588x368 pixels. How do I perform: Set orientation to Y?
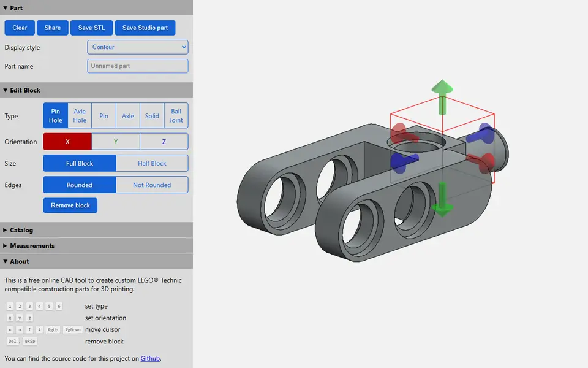coord(116,142)
